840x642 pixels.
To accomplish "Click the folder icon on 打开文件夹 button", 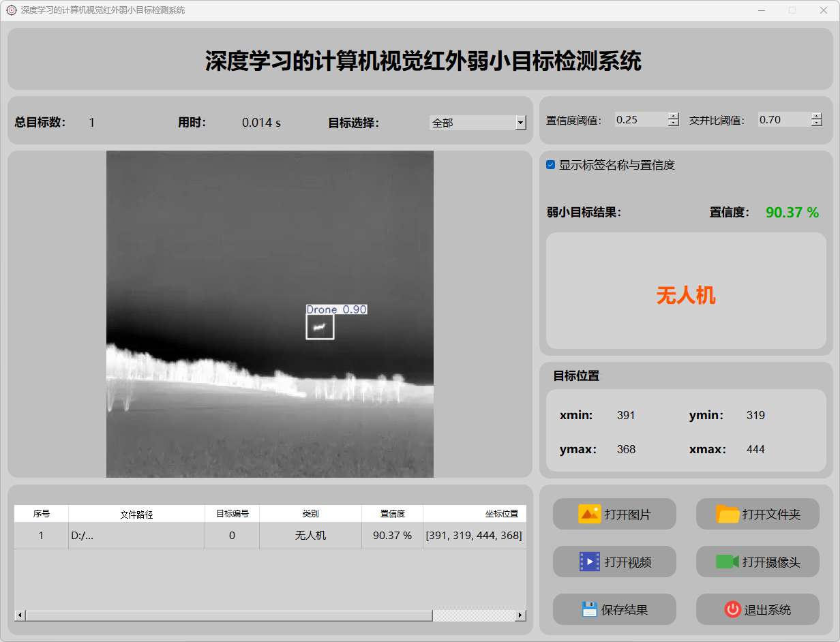I will (727, 514).
